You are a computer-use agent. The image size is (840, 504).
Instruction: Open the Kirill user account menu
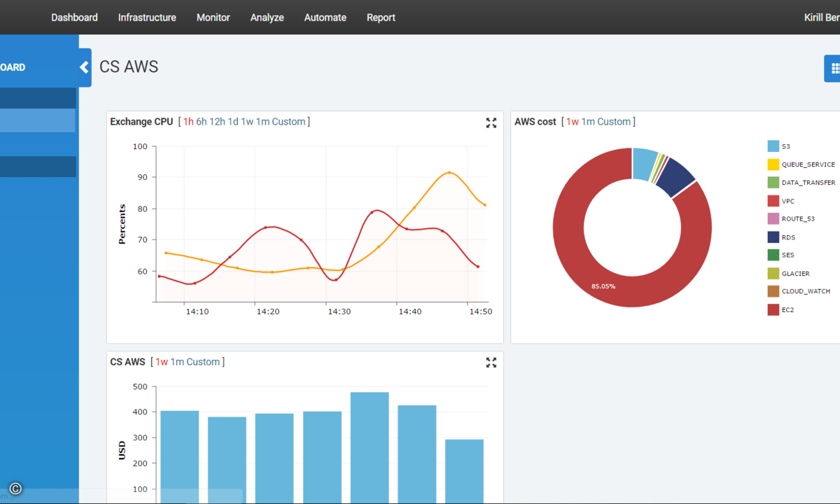click(x=822, y=17)
